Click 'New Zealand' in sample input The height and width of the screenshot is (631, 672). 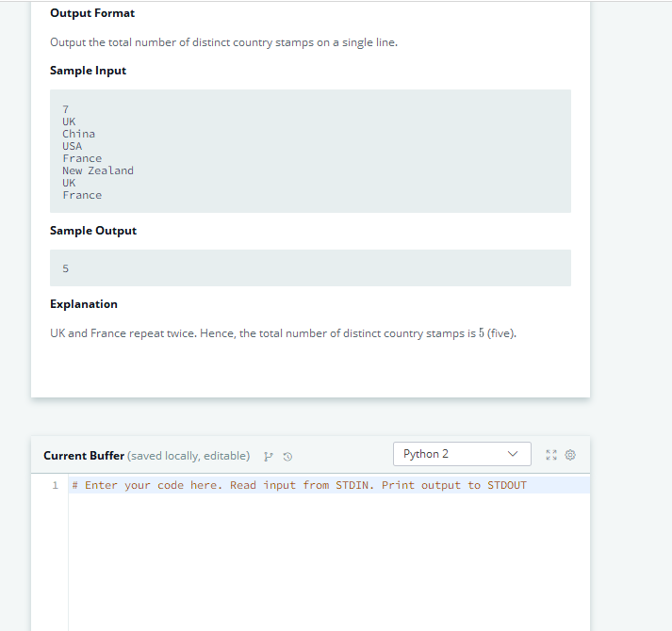pos(98,170)
